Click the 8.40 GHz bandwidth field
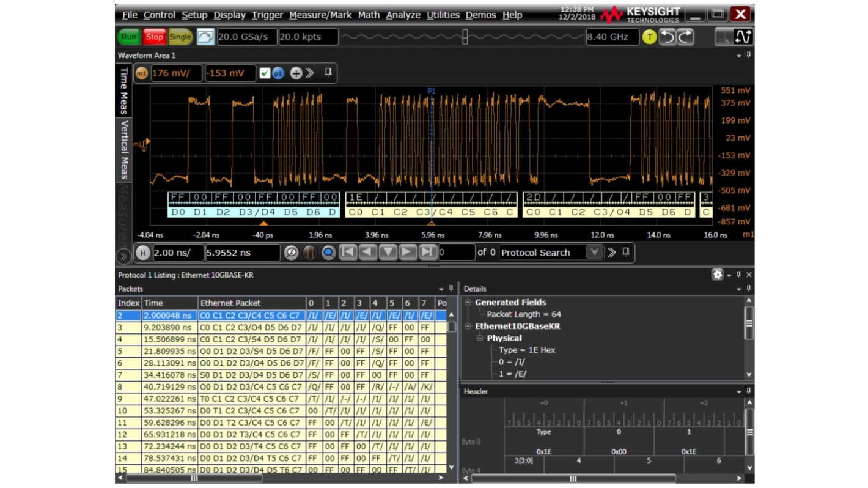 point(612,37)
